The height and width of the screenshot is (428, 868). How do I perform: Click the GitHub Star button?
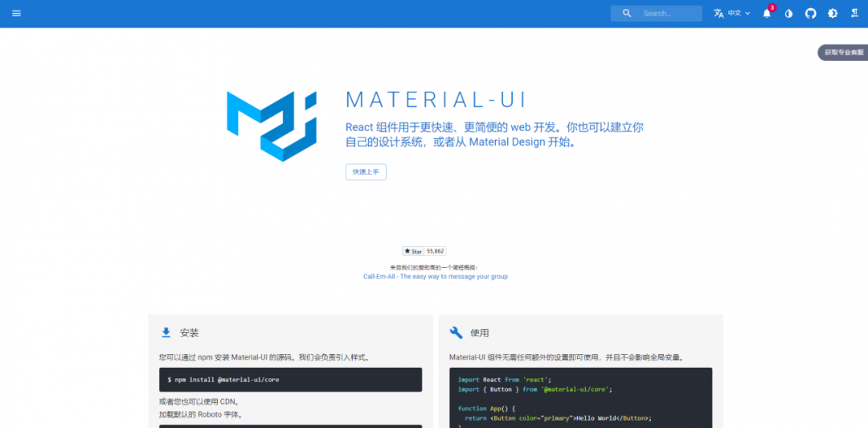(413, 251)
